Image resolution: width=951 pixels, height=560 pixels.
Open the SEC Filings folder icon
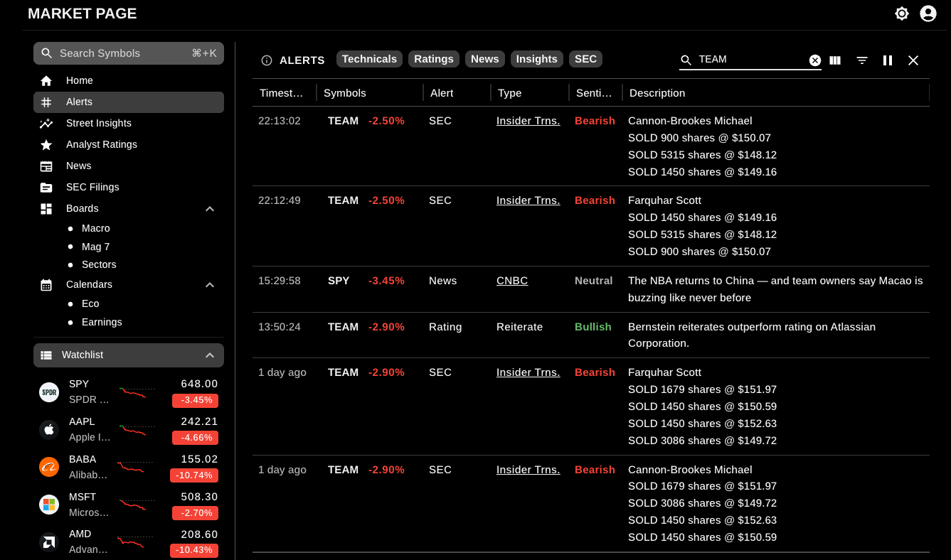46,187
